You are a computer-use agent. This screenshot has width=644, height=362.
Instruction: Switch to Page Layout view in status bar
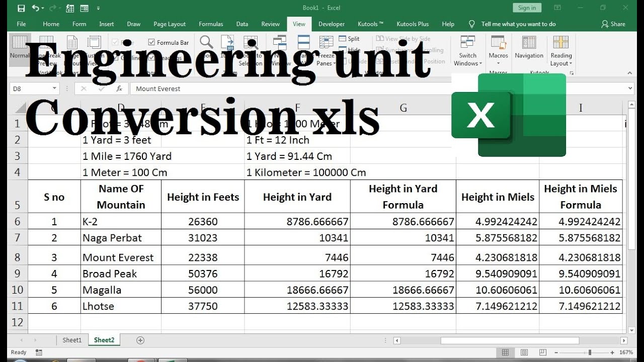(524, 352)
